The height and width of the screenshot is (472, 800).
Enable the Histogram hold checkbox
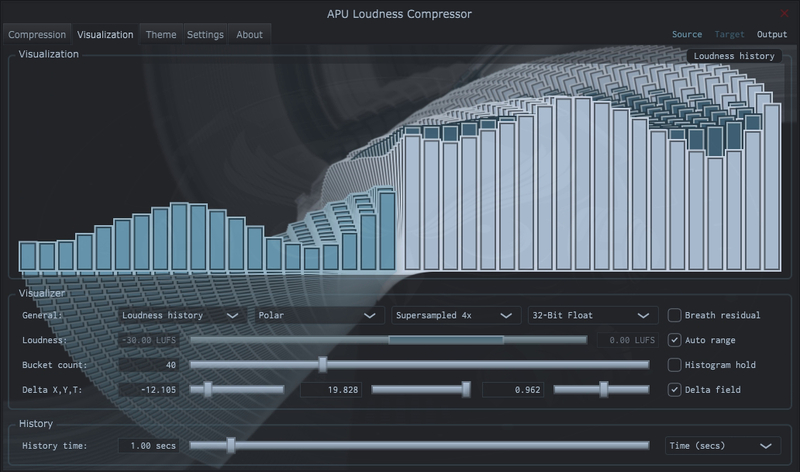pyautogui.click(x=674, y=365)
